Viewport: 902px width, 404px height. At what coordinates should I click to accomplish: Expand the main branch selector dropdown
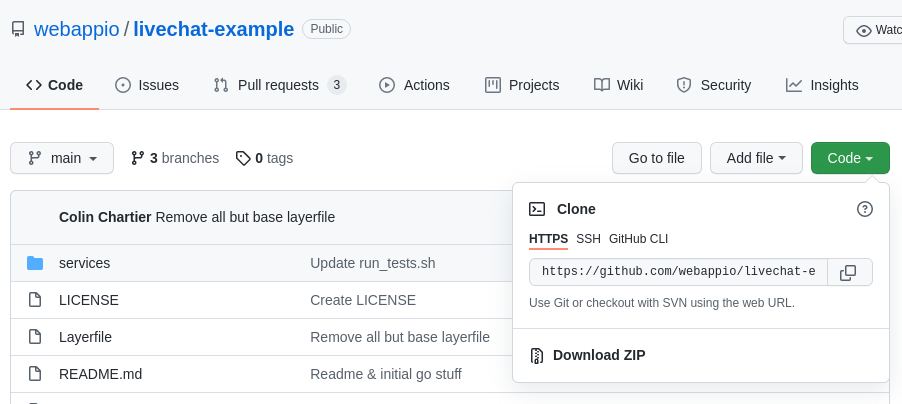click(62, 158)
